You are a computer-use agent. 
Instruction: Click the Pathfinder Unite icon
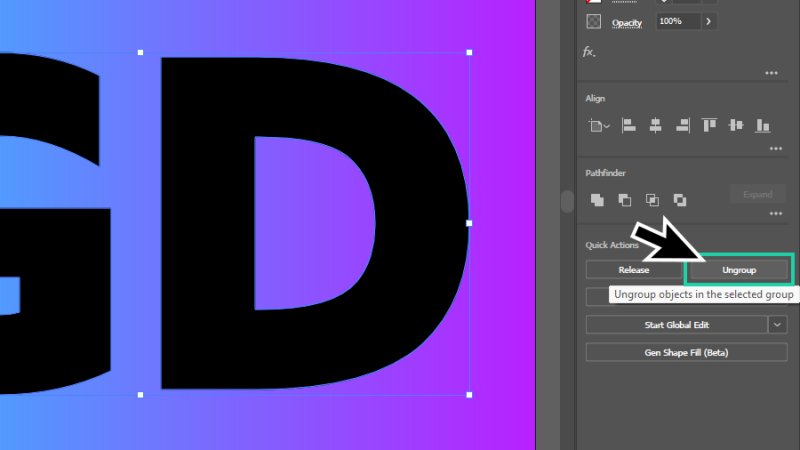597,200
